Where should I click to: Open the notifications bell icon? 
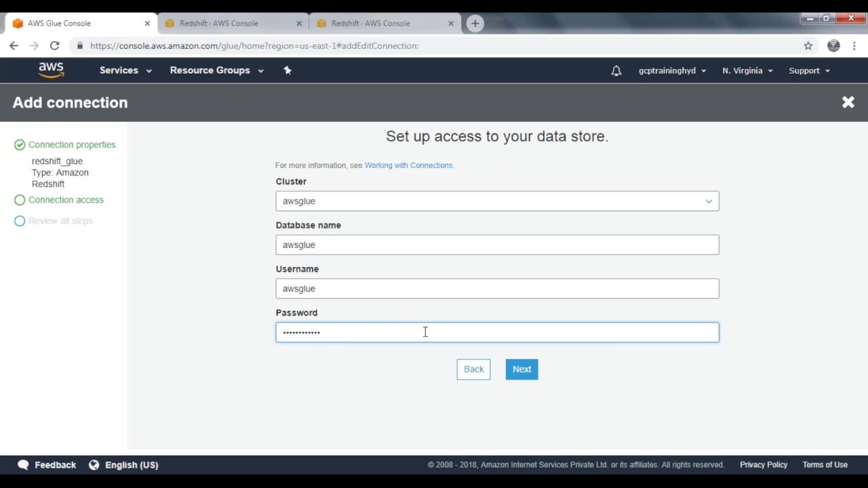pyautogui.click(x=616, y=70)
